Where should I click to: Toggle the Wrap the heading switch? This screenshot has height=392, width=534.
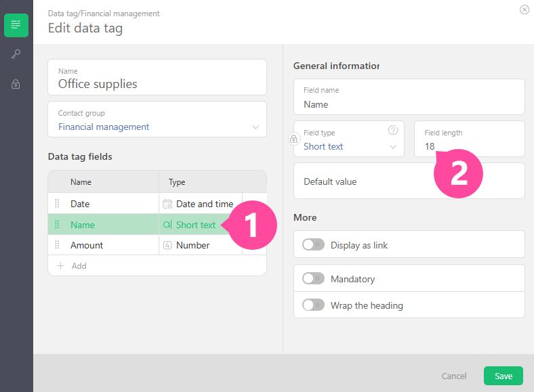pos(313,305)
